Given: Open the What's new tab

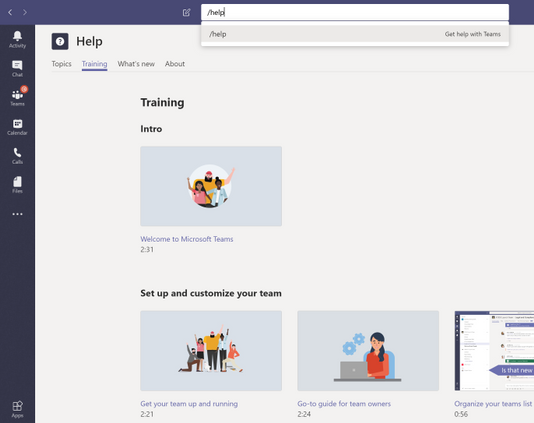Looking at the screenshot, I should [x=136, y=64].
